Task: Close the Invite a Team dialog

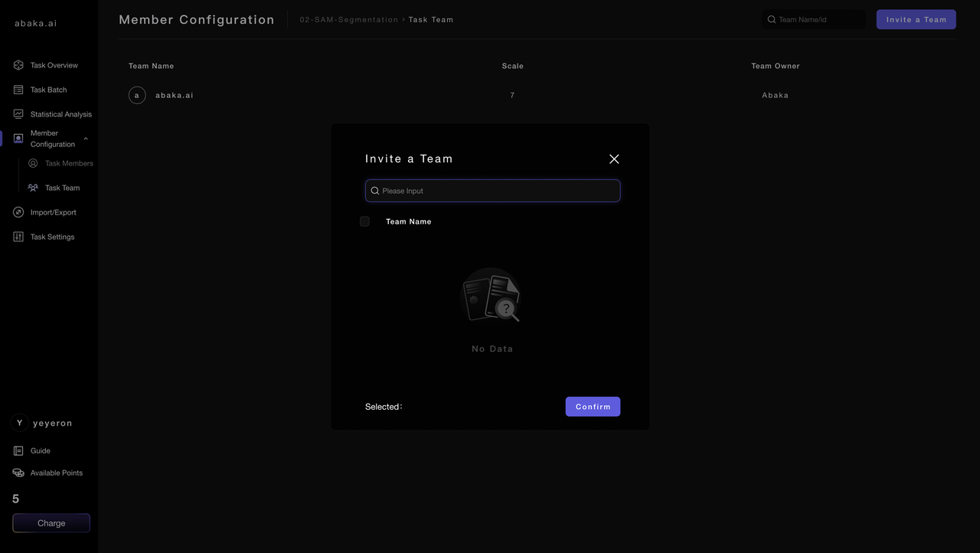Action: click(614, 159)
